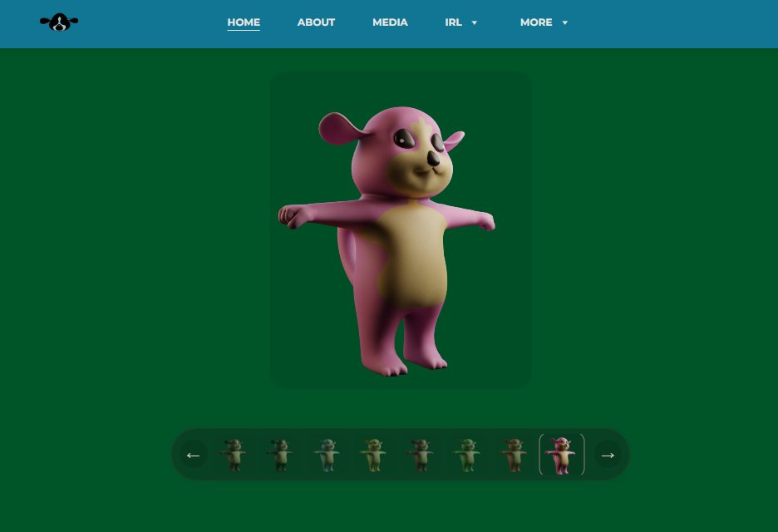Select the fifth maroon character thumbnail
778x532 pixels.
click(421, 455)
